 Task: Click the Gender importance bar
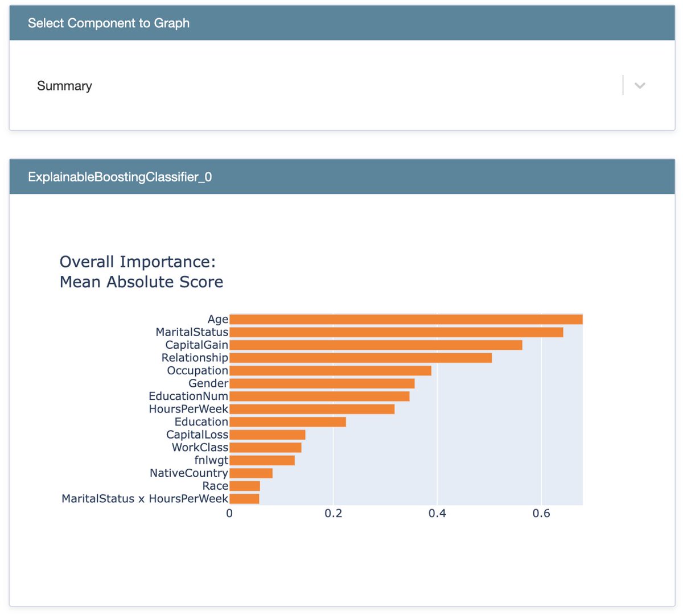pos(322,383)
